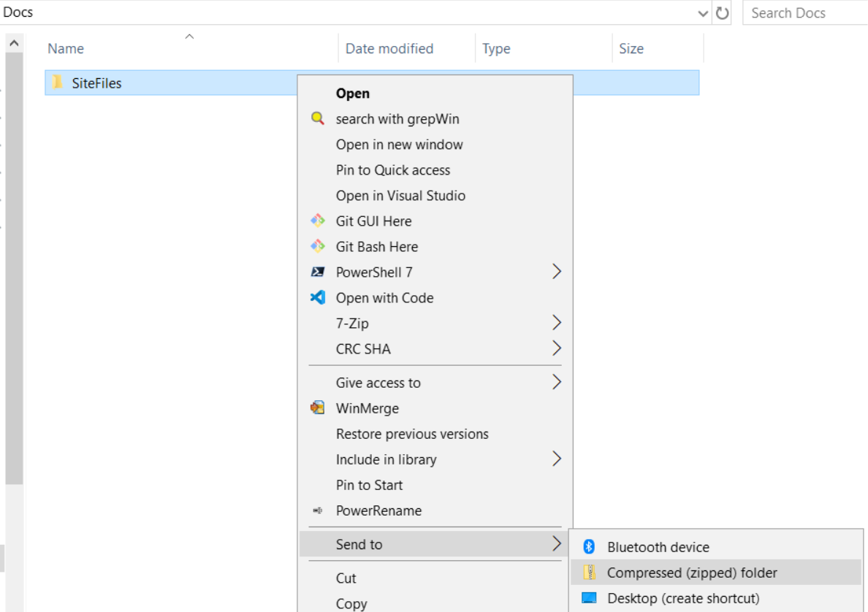Screen dimensions: 868x612
Task: Select Compressed (zipped) folder
Action: pyautogui.click(x=716, y=572)
